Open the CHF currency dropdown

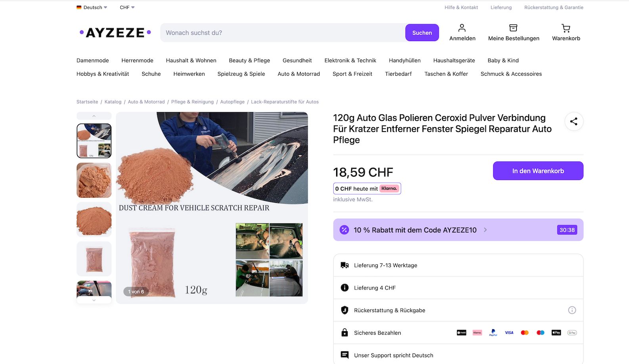[x=127, y=8]
